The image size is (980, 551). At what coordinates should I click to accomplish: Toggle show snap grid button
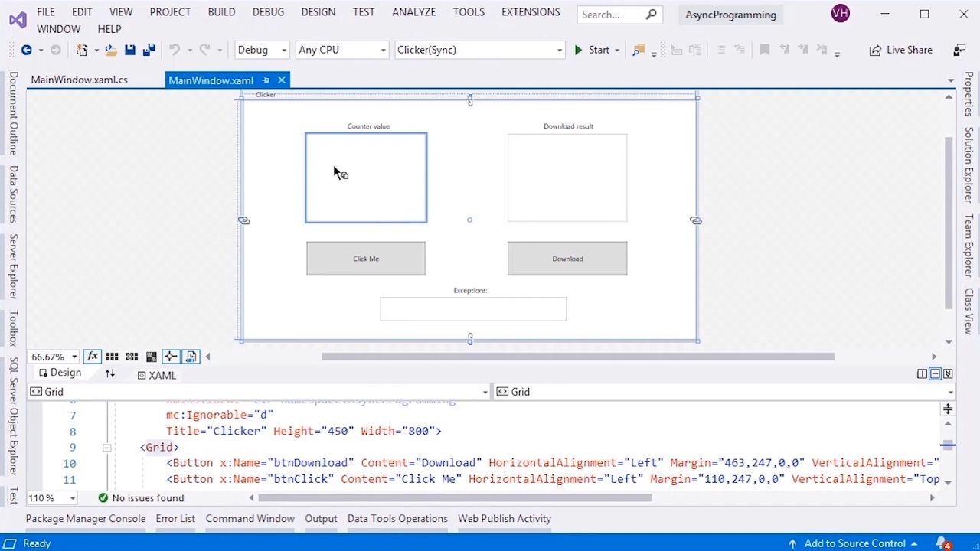[112, 357]
